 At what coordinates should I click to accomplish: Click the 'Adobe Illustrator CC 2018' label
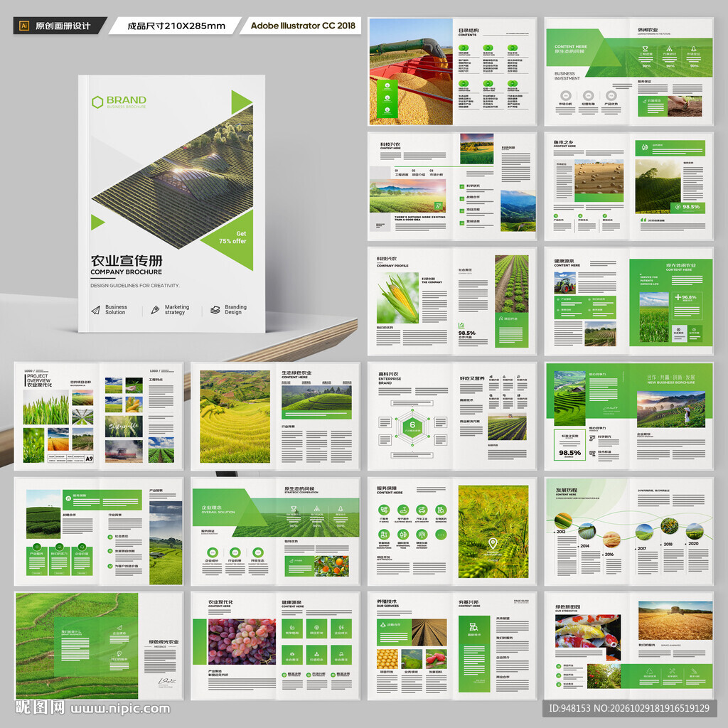coord(303,26)
